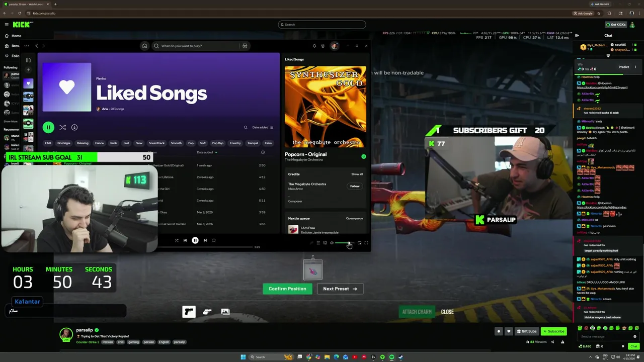Select the Dance filter chip

point(100,143)
